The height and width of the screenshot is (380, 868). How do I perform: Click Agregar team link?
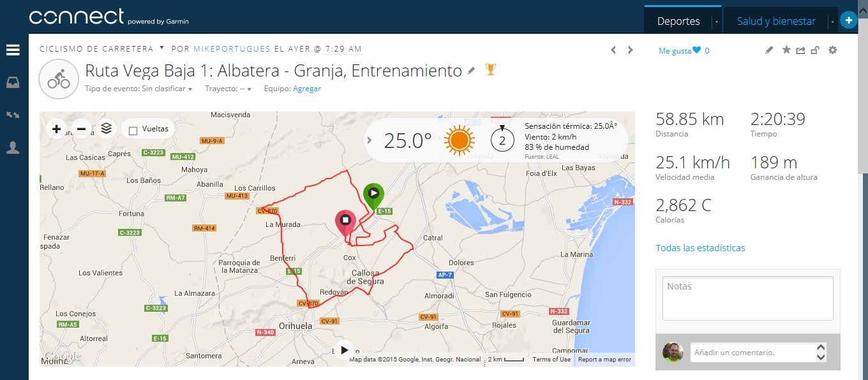point(307,89)
